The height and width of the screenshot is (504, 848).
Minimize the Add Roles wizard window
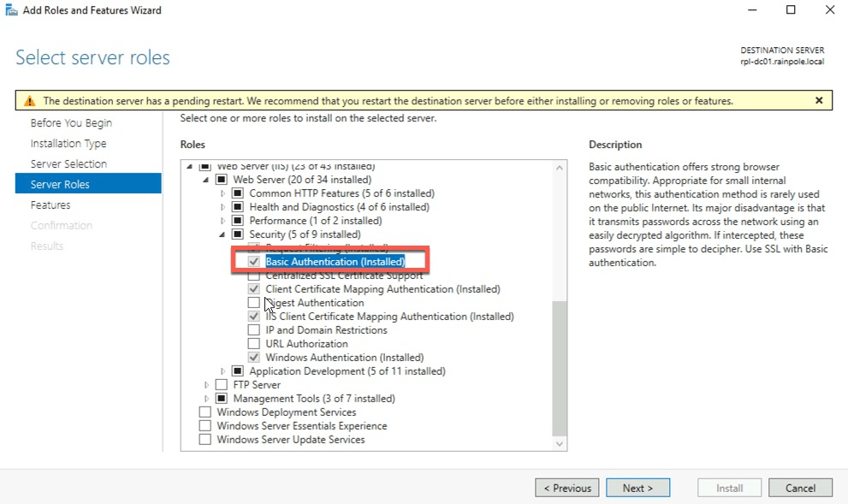click(x=751, y=10)
